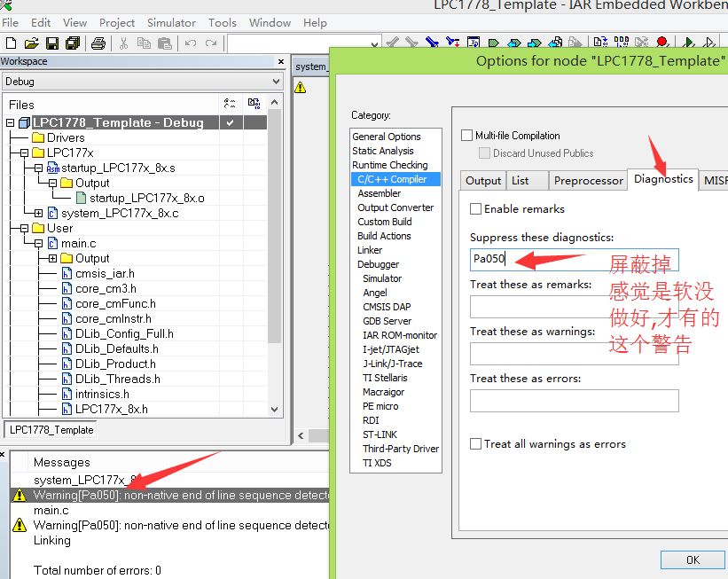Click the left arrow of editor horizontal scrollbar
The width and height of the screenshot is (728, 579).
pos(301,435)
